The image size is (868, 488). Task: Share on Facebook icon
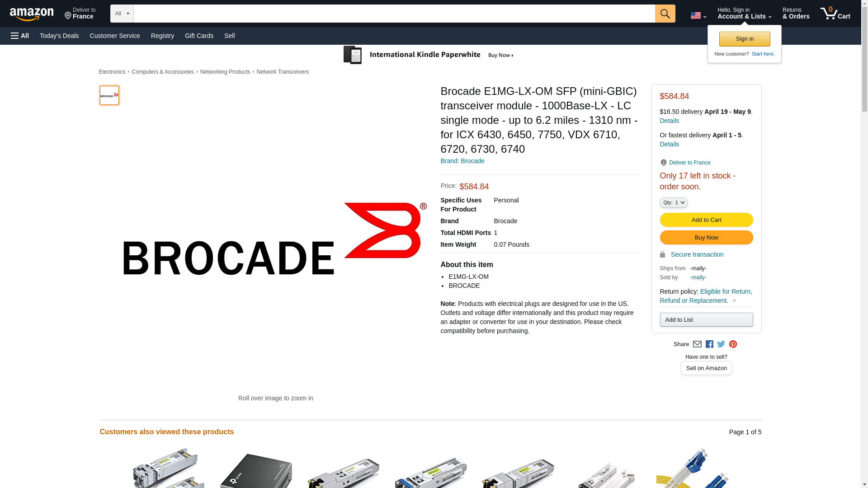pos(709,344)
